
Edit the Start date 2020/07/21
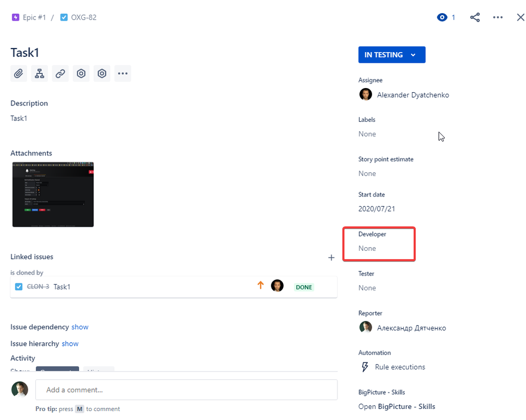pos(376,209)
